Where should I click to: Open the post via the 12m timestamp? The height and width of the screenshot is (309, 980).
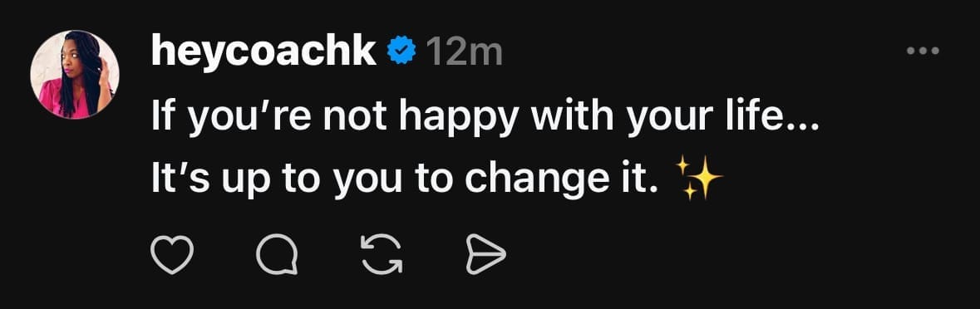464,53
